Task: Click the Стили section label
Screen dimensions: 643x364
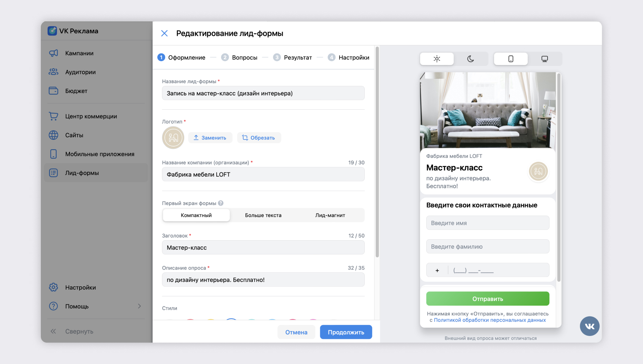Action: 169,308
